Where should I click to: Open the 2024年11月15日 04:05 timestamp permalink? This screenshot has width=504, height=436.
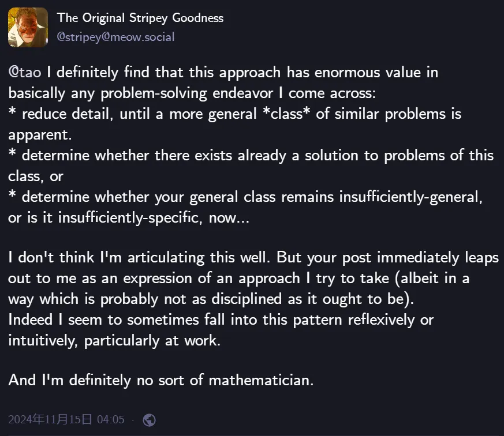[66, 420]
